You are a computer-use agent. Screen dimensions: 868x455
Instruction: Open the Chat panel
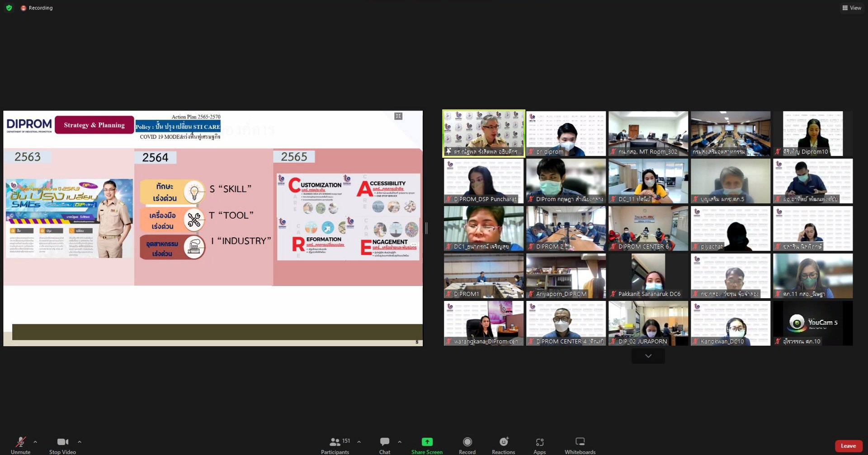coord(385,445)
